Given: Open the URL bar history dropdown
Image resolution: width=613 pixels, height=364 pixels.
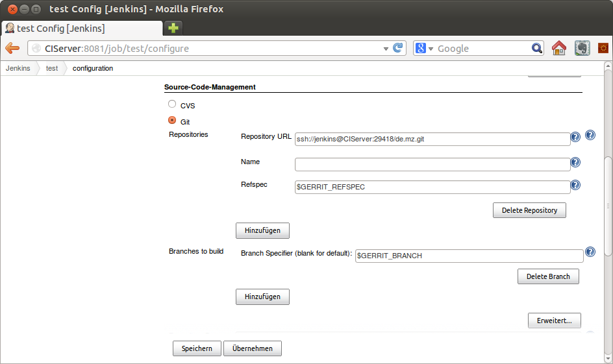Looking at the screenshot, I should (x=386, y=49).
